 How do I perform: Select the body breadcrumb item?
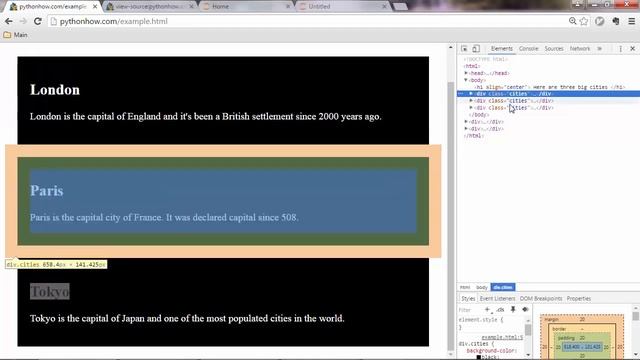(x=482, y=287)
